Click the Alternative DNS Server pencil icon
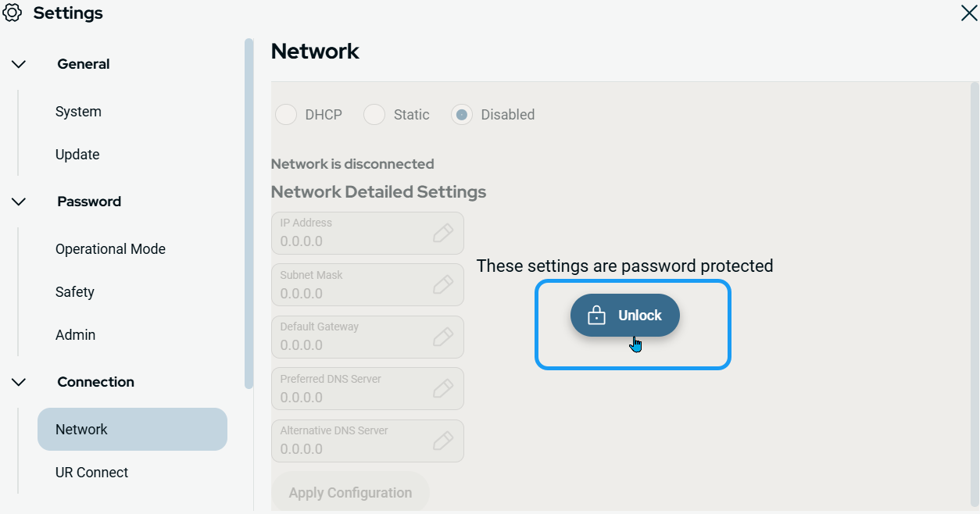 (443, 441)
